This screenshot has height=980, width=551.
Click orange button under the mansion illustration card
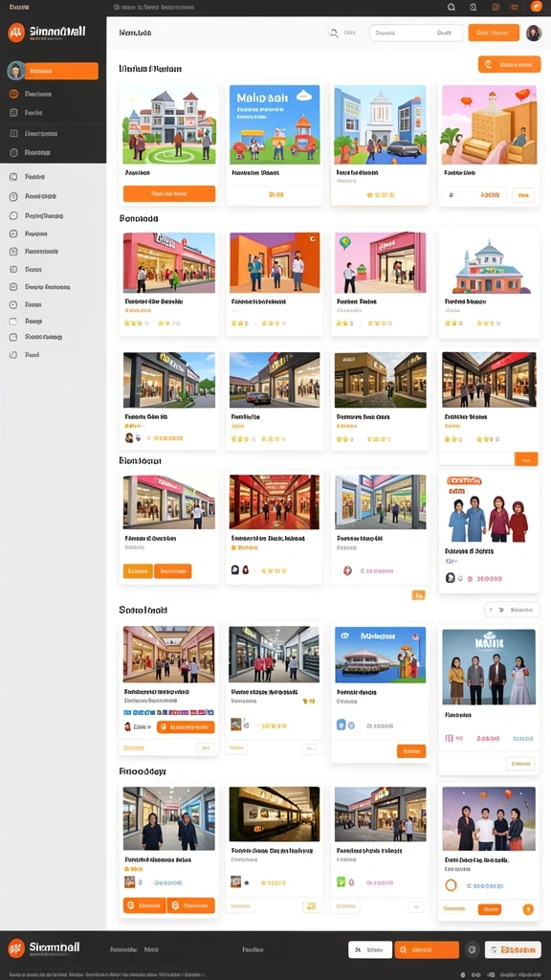tap(169, 193)
